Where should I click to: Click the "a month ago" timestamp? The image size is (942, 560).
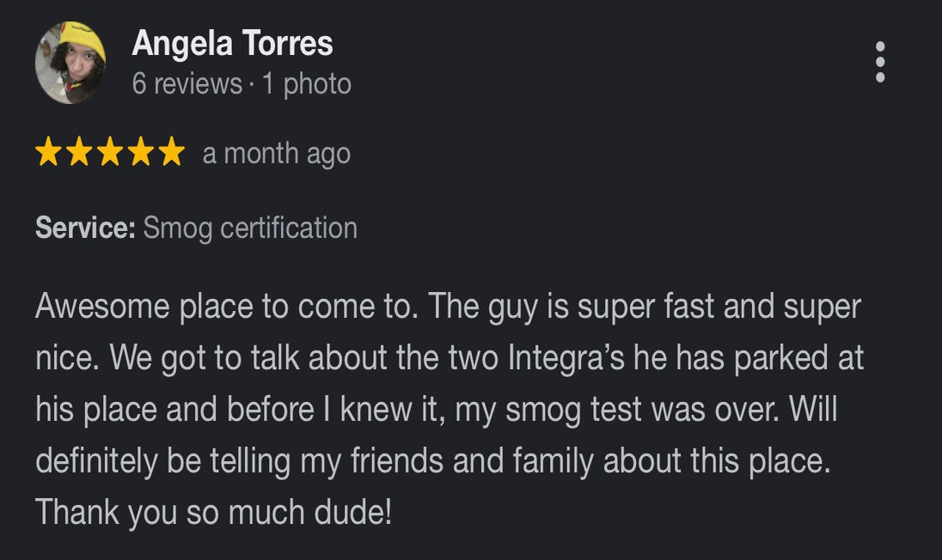point(276,154)
